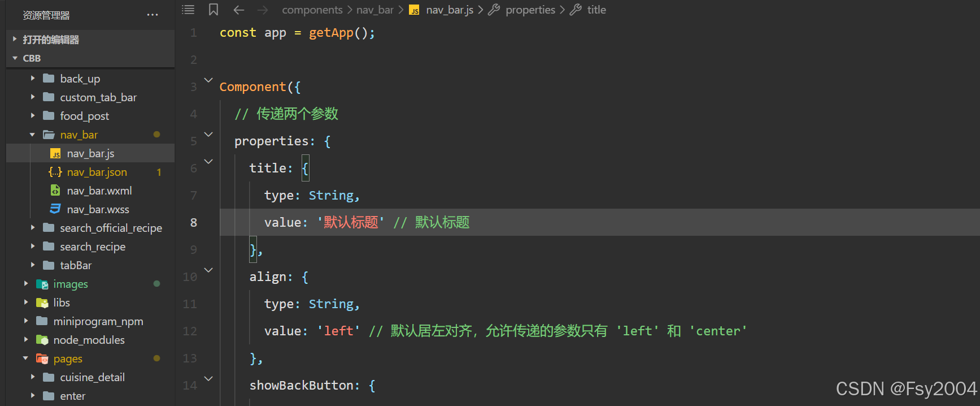Open the nav_bar.js breadcrumb segment
The image size is (980, 406).
[x=450, y=10]
